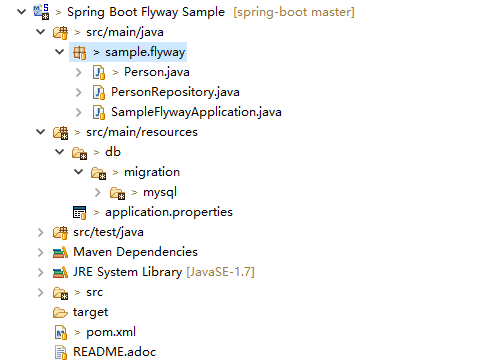
Task: Click the SampleFlywayApplication.java file icon
Action: pyautogui.click(x=99, y=112)
